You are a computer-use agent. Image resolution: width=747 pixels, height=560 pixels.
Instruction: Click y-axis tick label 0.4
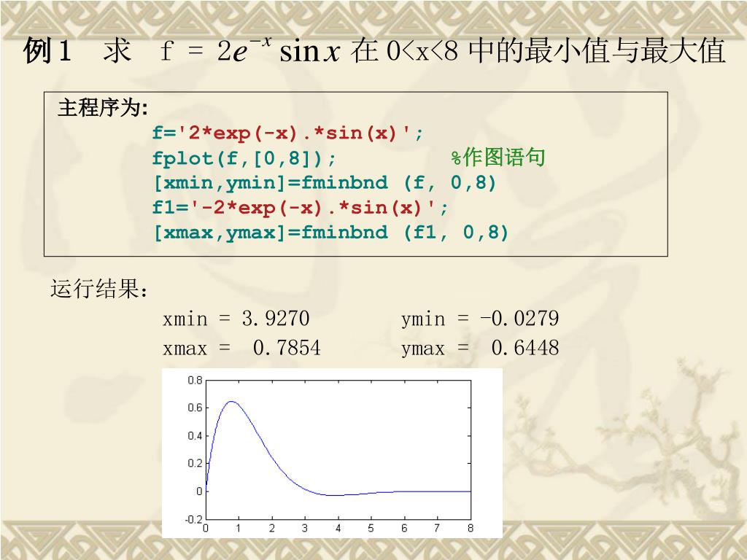(x=195, y=436)
